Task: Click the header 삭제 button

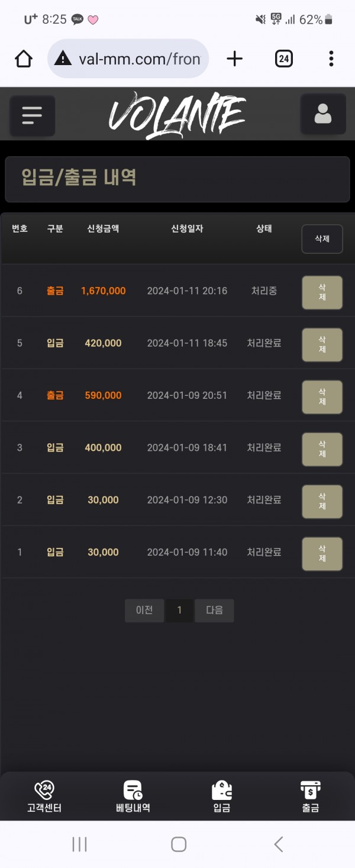Action: [322, 239]
